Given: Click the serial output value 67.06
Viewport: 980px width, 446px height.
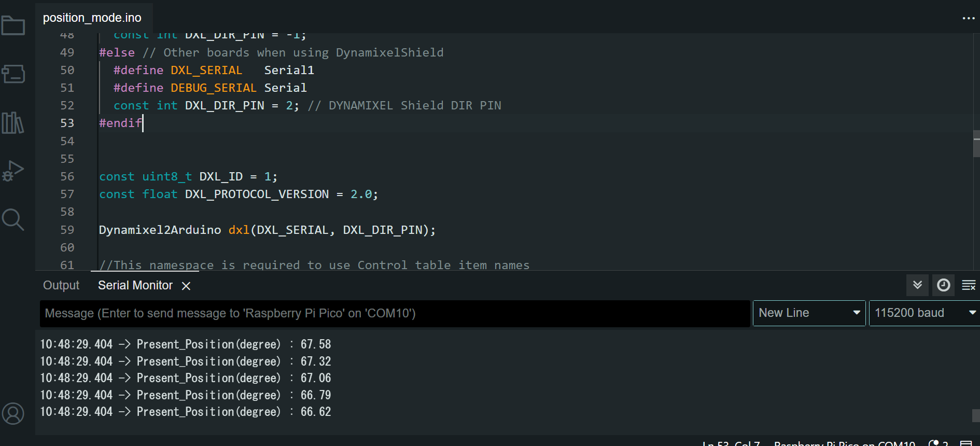Looking at the screenshot, I should point(316,378).
